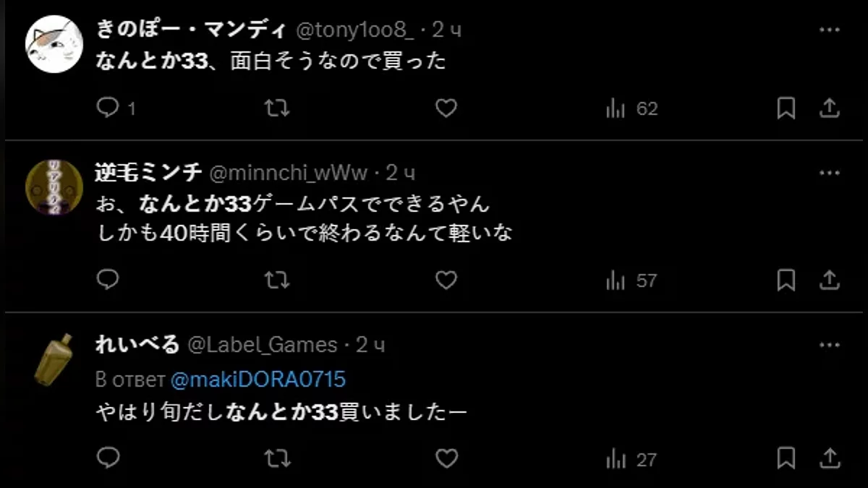The width and height of the screenshot is (868, 488).
Task: Bookmark the @tony1oo8_ tweet
Action: coord(786,108)
